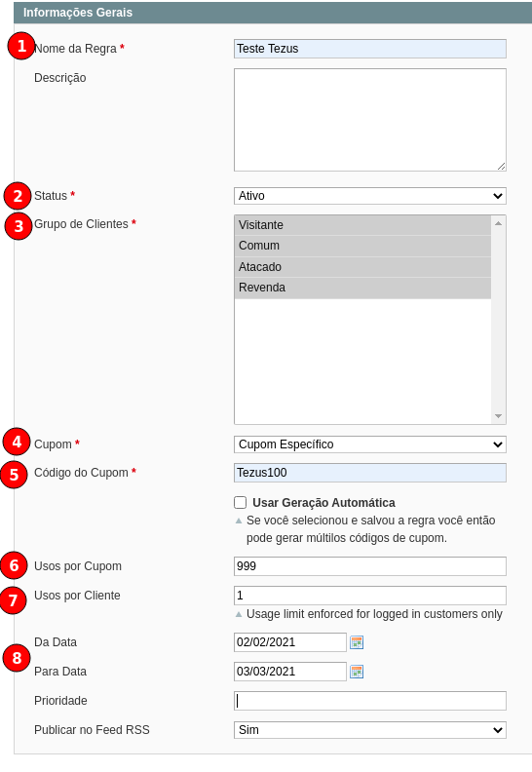Select Visitante in the customer group list
Screen dimensions: 532x772
coord(363,225)
